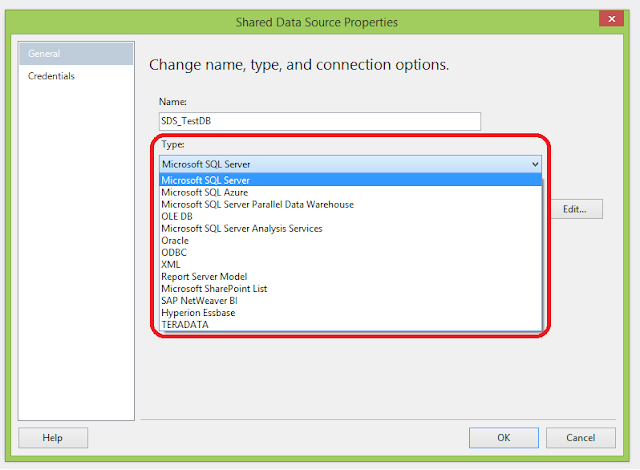Collapse the Type dropdown via its arrow

[x=535, y=164]
